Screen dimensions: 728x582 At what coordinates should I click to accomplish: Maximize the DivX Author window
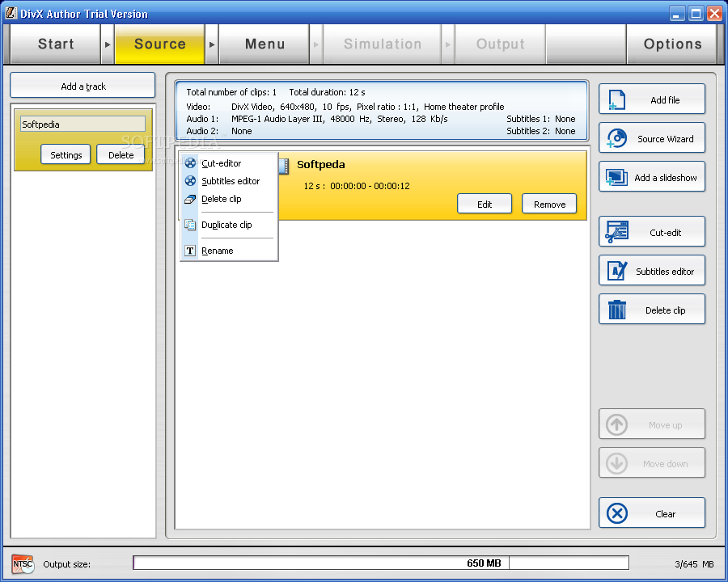click(696, 14)
